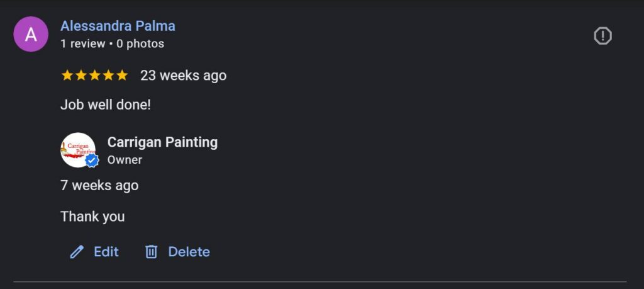Screen dimensions: 644x289
Task: Click the blue verified badge on logo
Action: (x=92, y=161)
